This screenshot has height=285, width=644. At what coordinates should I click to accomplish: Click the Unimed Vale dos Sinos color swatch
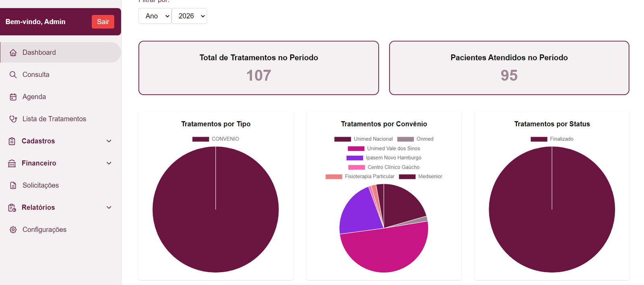pos(356,149)
